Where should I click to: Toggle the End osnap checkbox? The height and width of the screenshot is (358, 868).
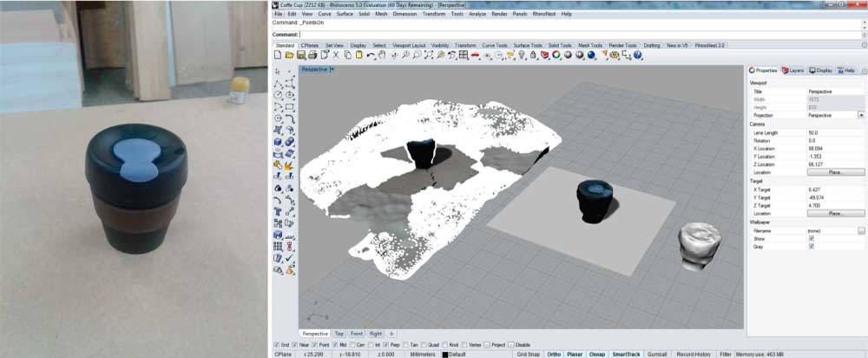[277, 345]
